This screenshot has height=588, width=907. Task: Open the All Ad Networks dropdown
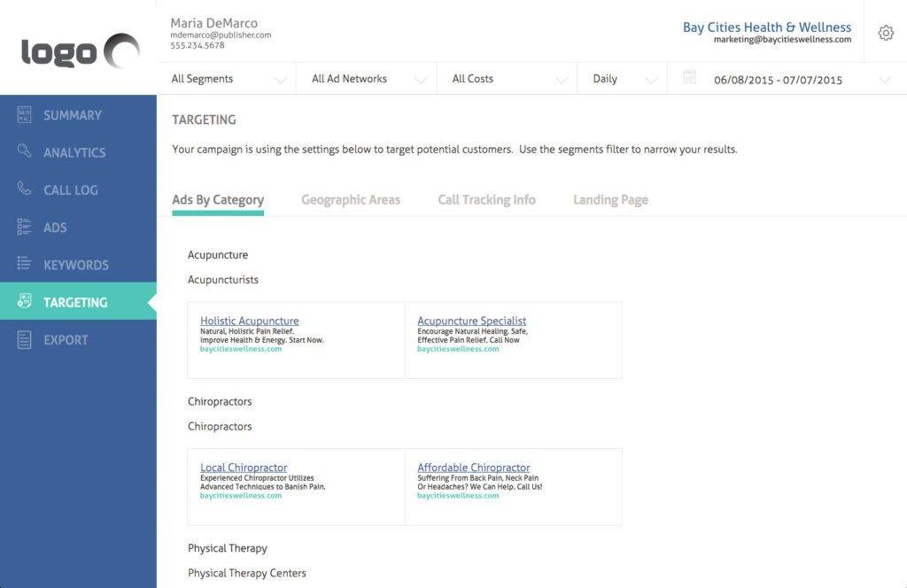click(366, 79)
